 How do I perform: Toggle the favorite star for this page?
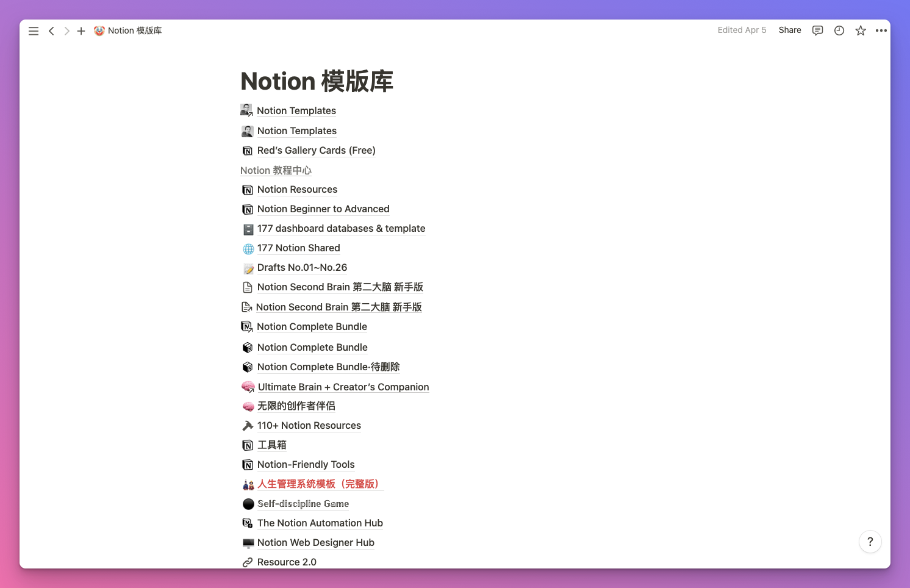click(861, 30)
